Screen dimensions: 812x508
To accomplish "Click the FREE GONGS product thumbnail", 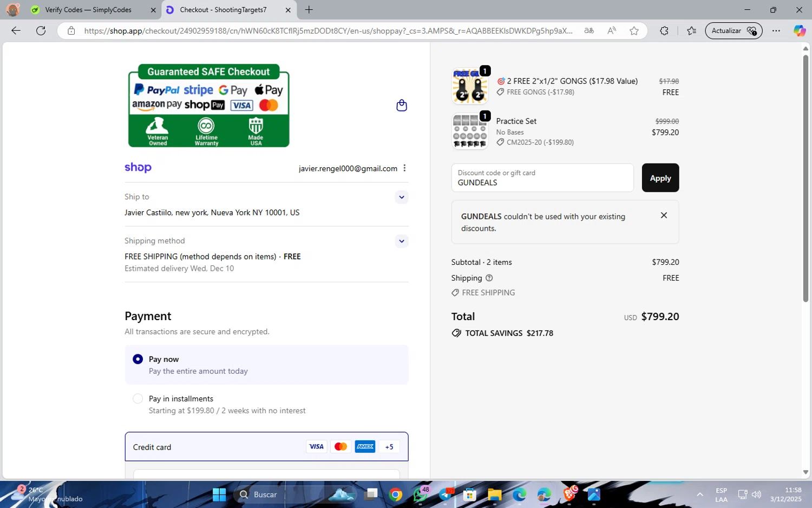I will (x=470, y=86).
